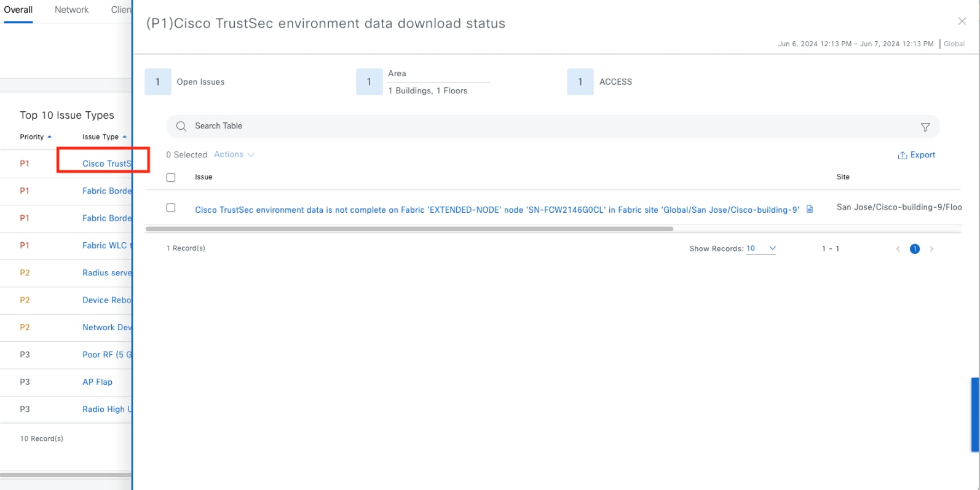980x490 pixels.
Task: Open Cisco TrustSec issue type link
Action: pyautogui.click(x=107, y=164)
